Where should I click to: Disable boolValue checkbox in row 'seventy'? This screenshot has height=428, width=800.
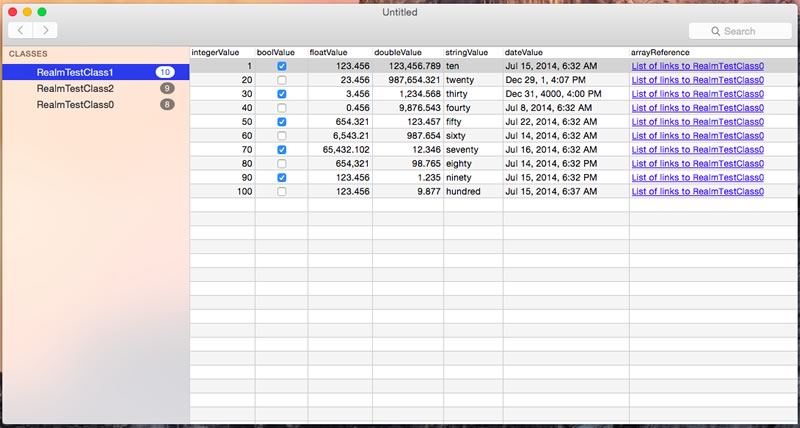coord(282,149)
